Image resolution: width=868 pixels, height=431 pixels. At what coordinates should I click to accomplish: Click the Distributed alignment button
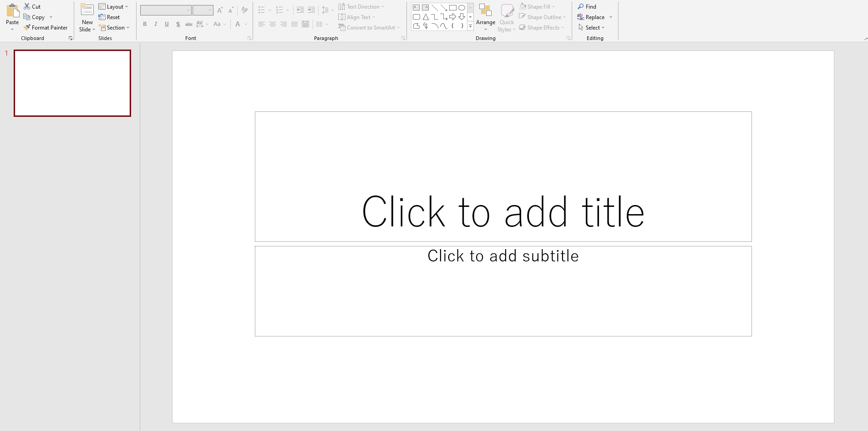tap(305, 24)
